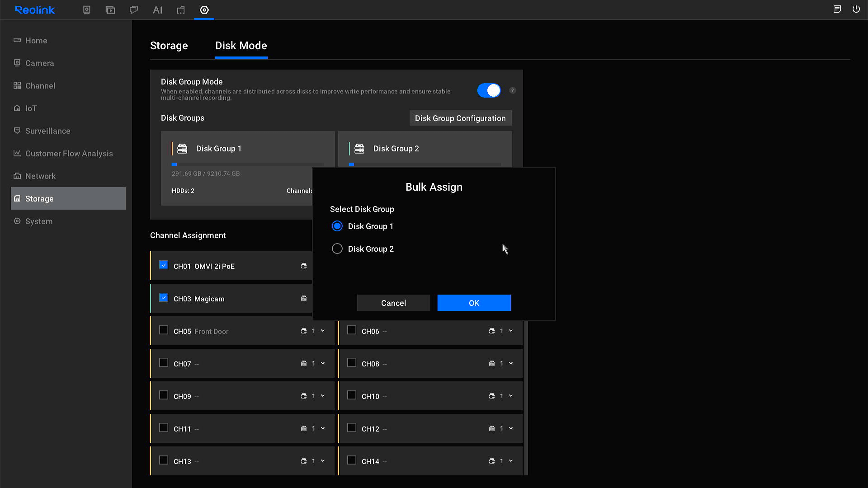Open the fifth top bar icon beside AI

(181, 10)
